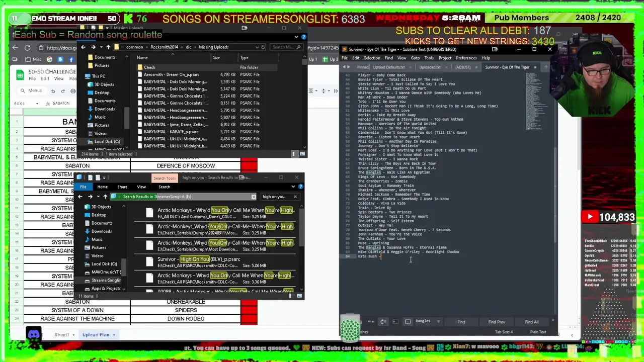This screenshot has width=644, height=362.
Task: Close the Sublime Text find panel
Action: tap(553, 320)
